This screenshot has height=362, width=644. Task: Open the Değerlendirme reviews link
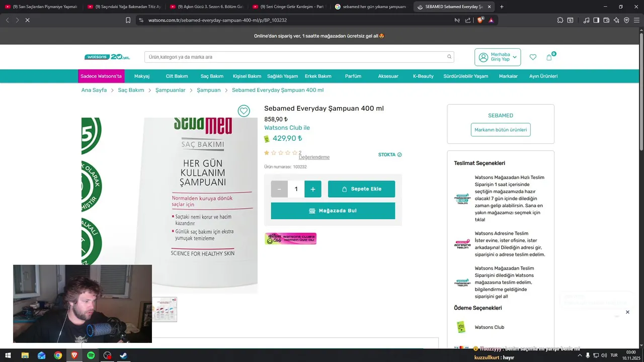click(x=314, y=157)
